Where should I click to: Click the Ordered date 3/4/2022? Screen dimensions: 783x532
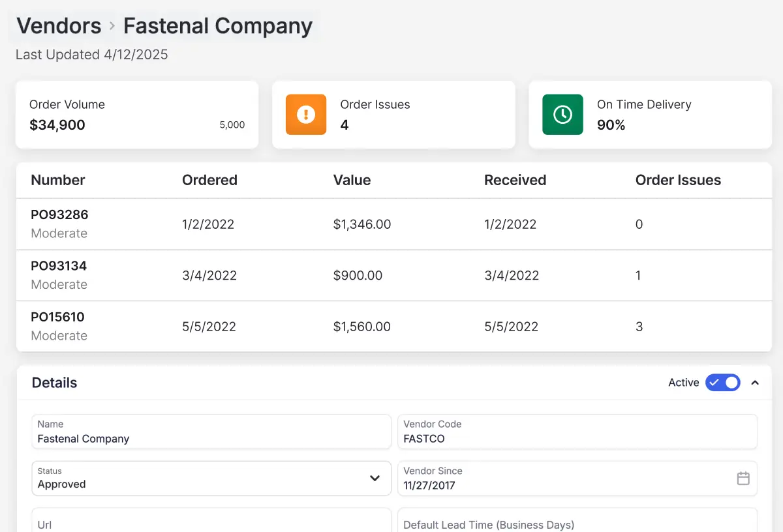tap(209, 276)
